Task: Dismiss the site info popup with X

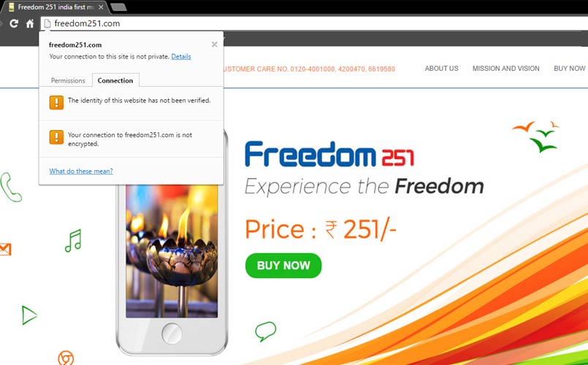Action: tap(215, 45)
